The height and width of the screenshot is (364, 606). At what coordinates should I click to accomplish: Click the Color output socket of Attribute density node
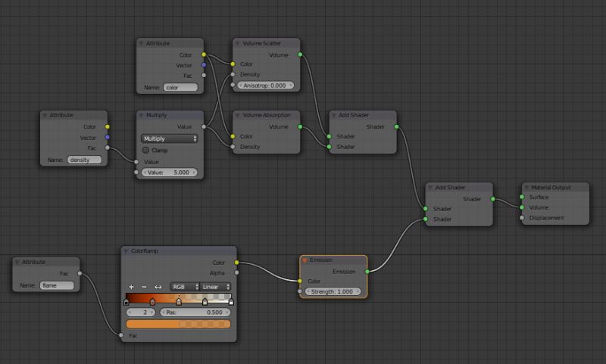coord(108,126)
